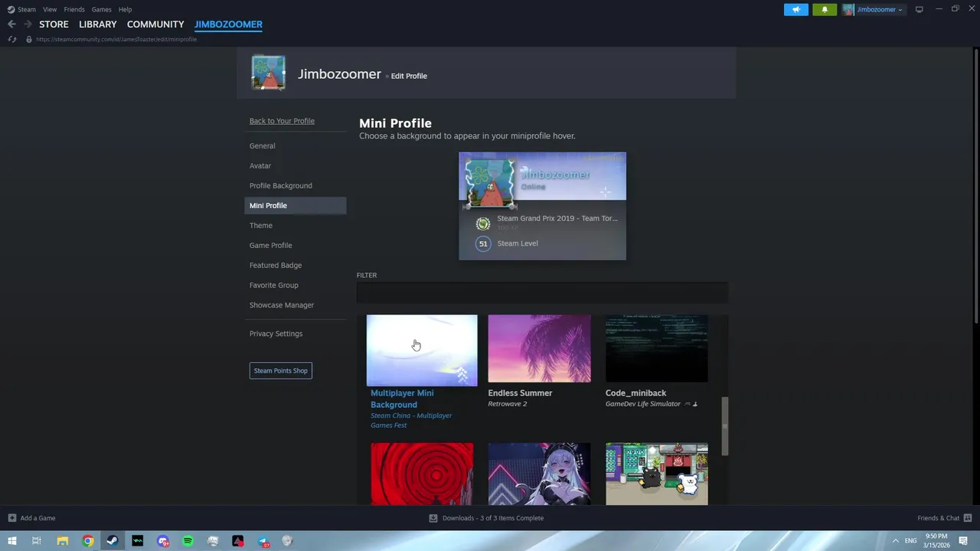This screenshot has width=980, height=551.
Task: Click the Jimbozoomer avatar in profile header
Action: tap(269, 73)
